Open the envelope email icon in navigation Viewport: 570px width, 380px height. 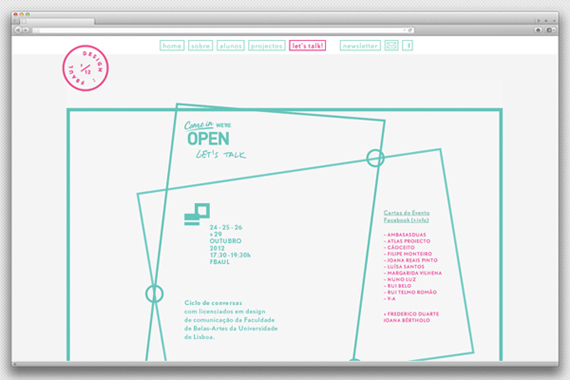point(391,45)
